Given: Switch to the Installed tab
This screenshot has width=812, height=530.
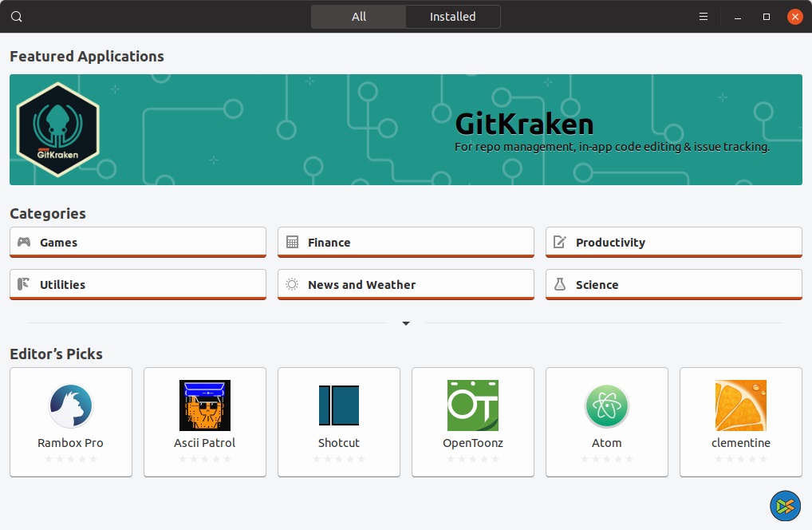Looking at the screenshot, I should point(452,17).
